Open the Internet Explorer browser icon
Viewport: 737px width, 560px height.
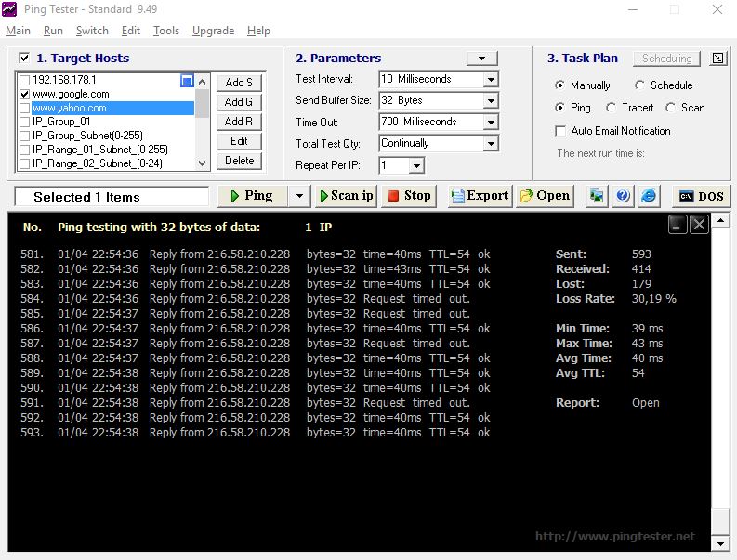point(649,195)
